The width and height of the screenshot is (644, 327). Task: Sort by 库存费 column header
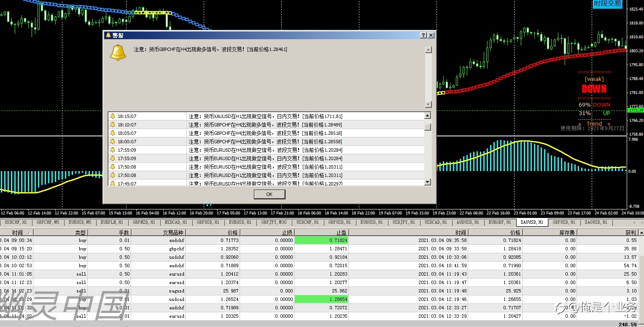(x=550, y=233)
